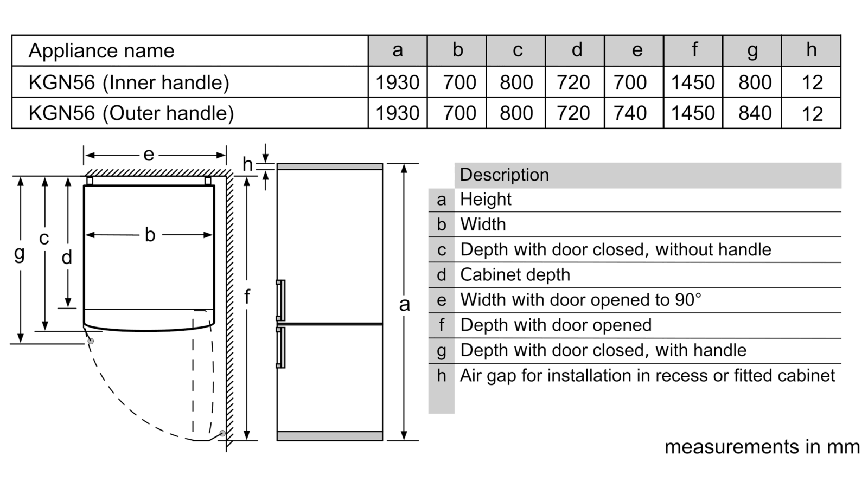Image resolution: width=868 pixels, height=488 pixels.
Task: Select the 'Cabinet depth' description
Action: tap(515, 274)
